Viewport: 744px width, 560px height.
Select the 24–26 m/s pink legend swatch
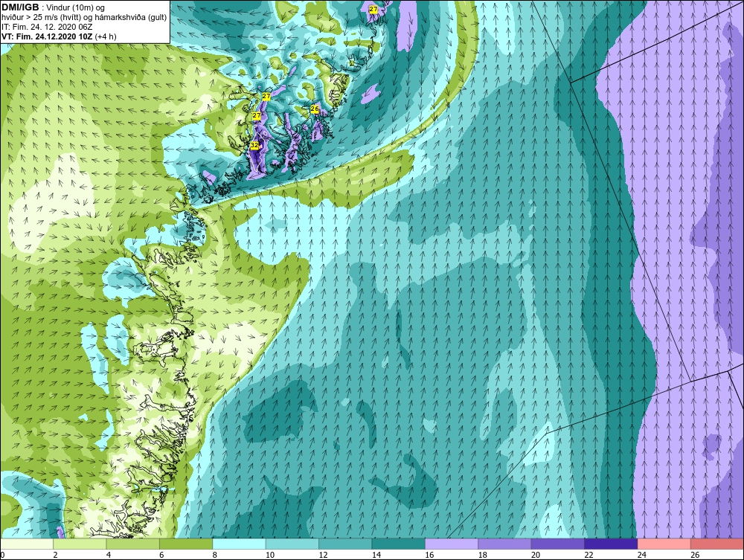pyautogui.click(x=664, y=544)
